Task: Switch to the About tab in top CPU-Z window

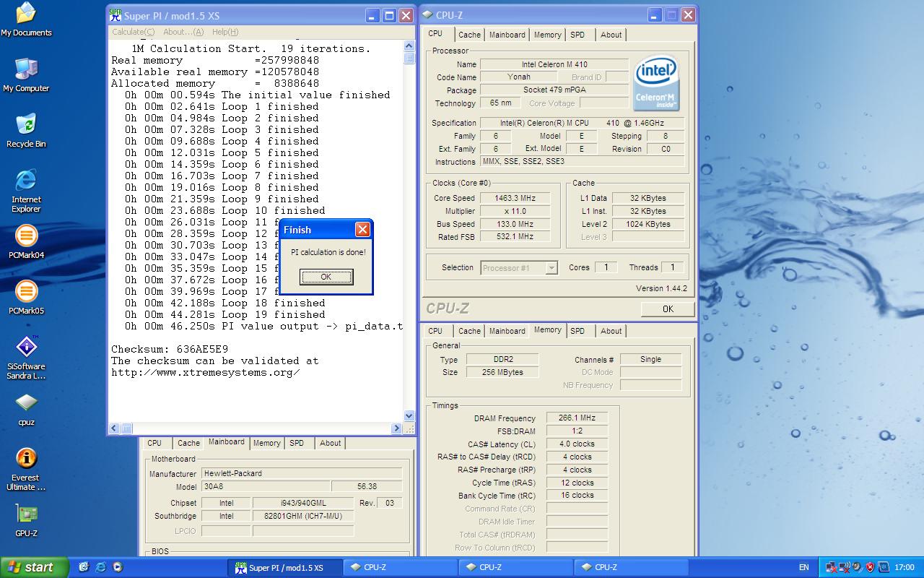Action: click(x=611, y=35)
